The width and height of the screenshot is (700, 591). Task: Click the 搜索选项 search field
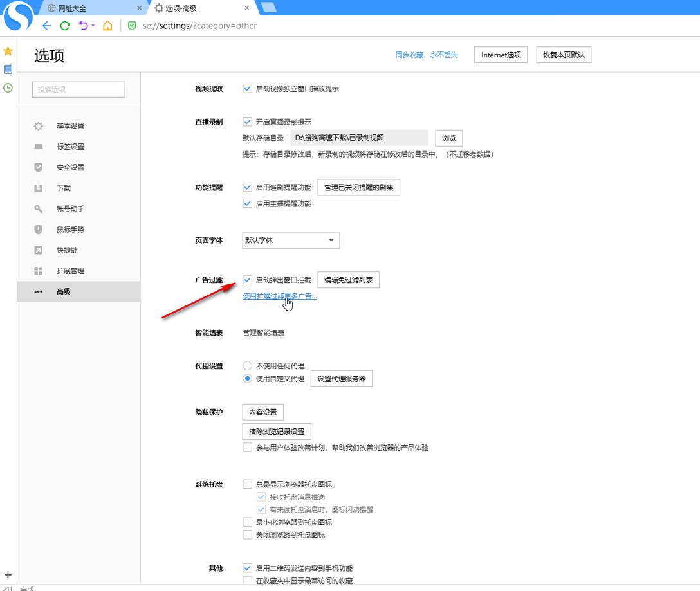click(78, 89)
